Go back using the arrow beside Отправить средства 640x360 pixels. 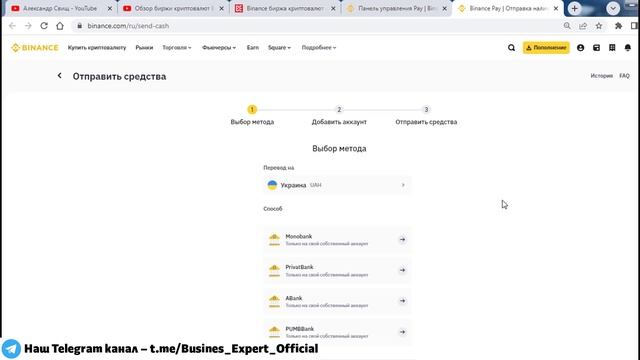pos(60,76)
